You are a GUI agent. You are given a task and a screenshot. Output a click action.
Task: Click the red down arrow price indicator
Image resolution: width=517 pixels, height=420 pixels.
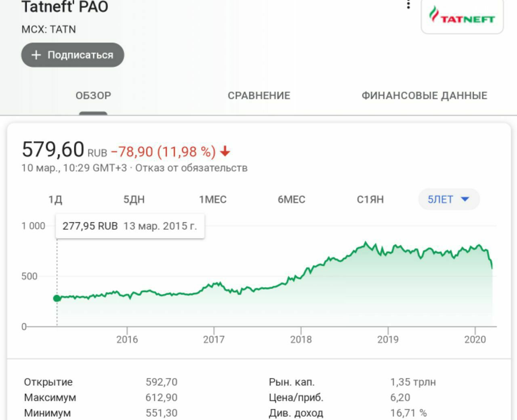(225, 152)
